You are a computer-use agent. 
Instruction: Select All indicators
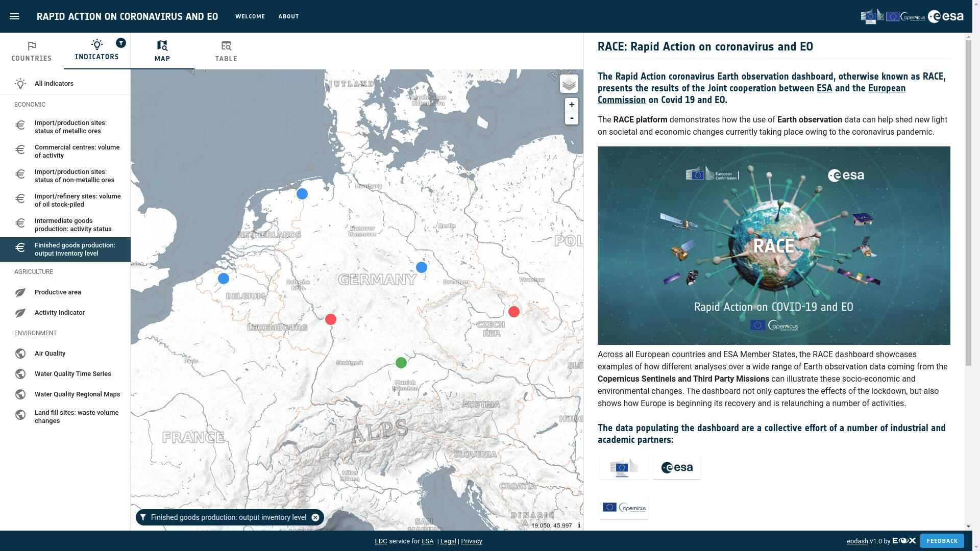(65, 84)
